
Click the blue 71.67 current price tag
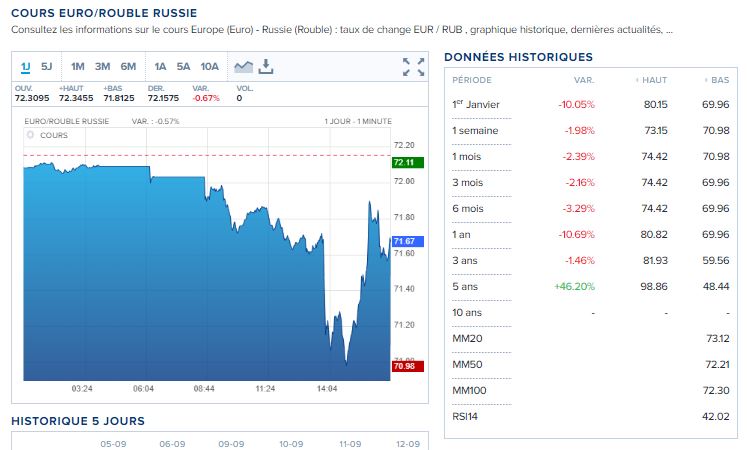(404, 241)
